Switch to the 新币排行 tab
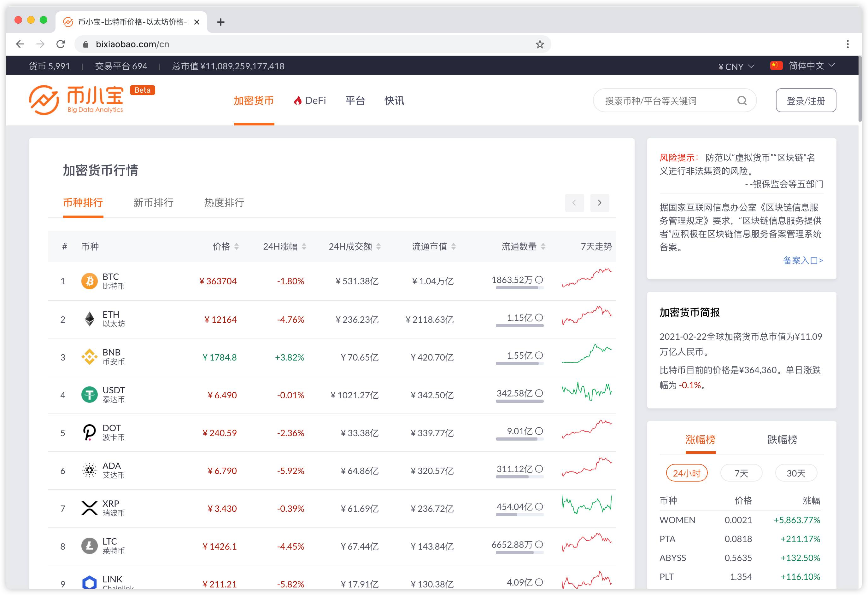This screenshot has width=868, height=595. pyautogui.click(x=153, y=203)
